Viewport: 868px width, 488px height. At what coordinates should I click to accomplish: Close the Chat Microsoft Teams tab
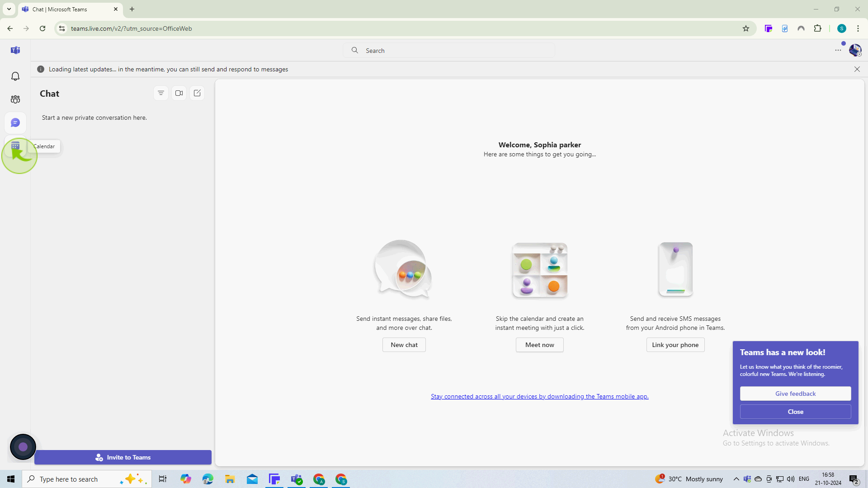(x=116, y=9)
